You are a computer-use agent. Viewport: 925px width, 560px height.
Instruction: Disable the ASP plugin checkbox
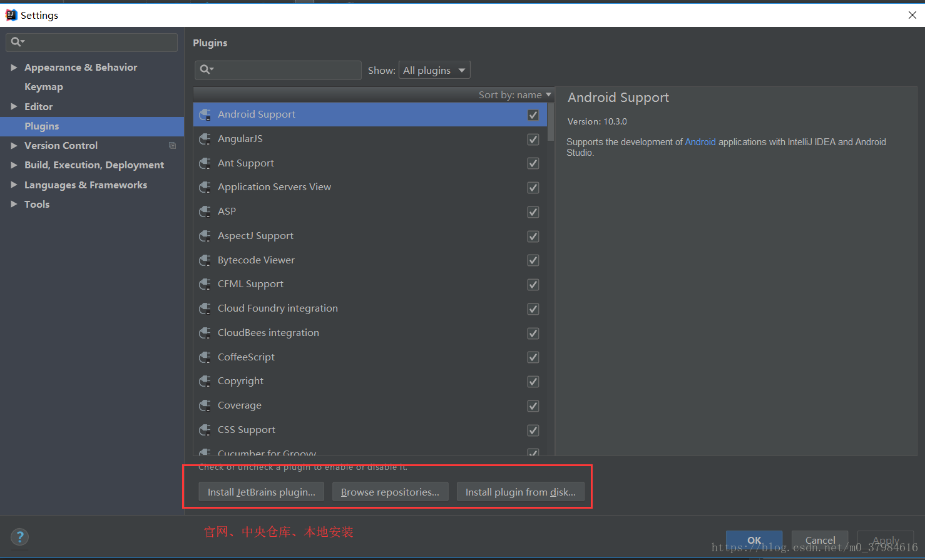pyautogui.click(x=533, y=212)
